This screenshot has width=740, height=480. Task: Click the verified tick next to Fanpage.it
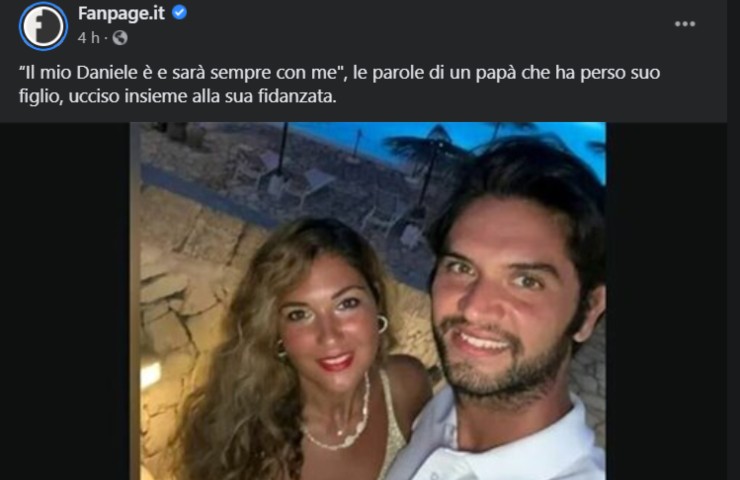179,12
